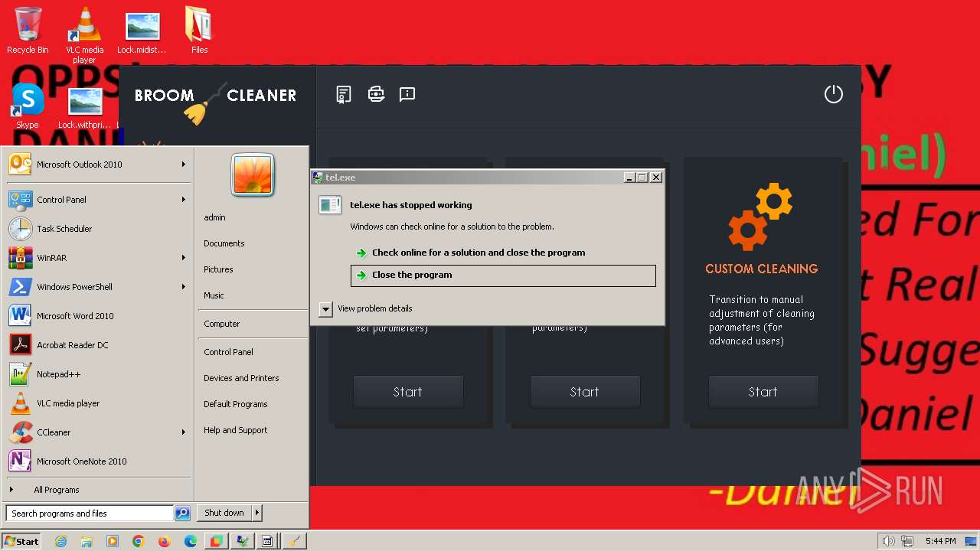Open VLC media player desktop shortcut
This screenshot has width=980, height=551.
(x=84, y=34)
